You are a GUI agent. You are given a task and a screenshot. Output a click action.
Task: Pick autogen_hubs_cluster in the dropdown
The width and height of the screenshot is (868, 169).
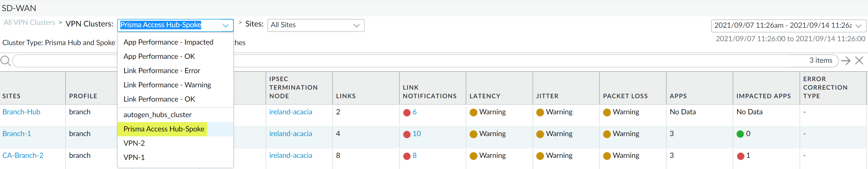(157, 115)
